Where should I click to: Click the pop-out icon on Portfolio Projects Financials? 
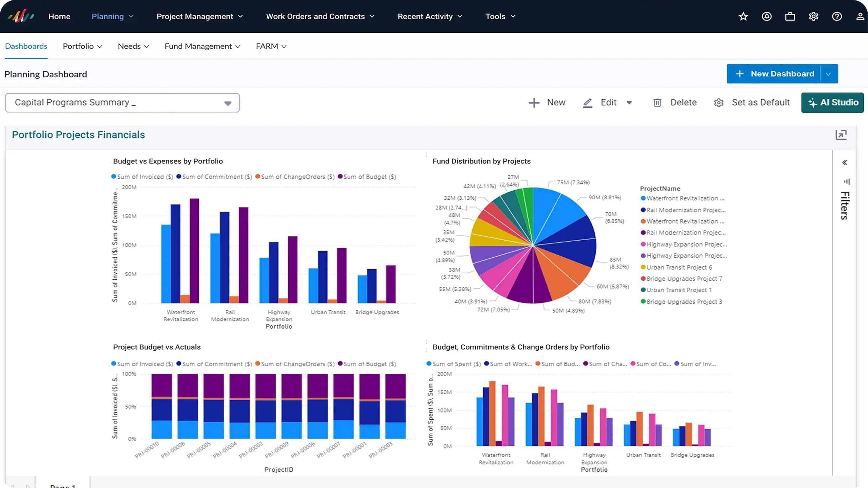tap(841, 135)
